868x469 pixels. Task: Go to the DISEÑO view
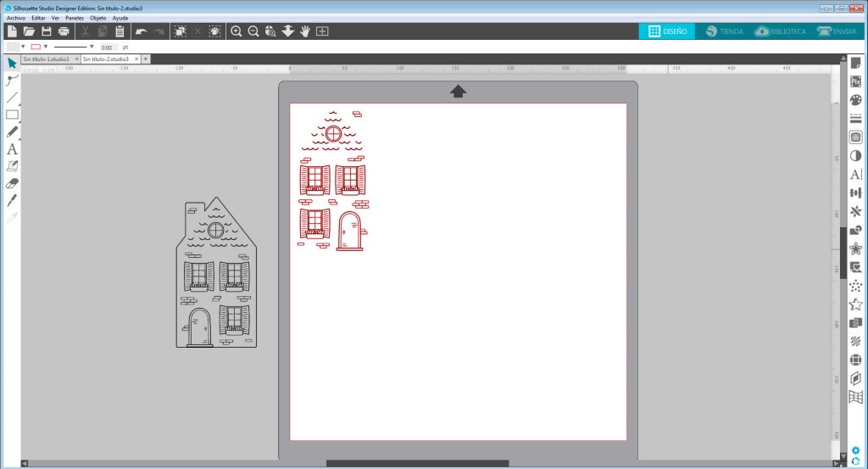(x=667, y=31)
